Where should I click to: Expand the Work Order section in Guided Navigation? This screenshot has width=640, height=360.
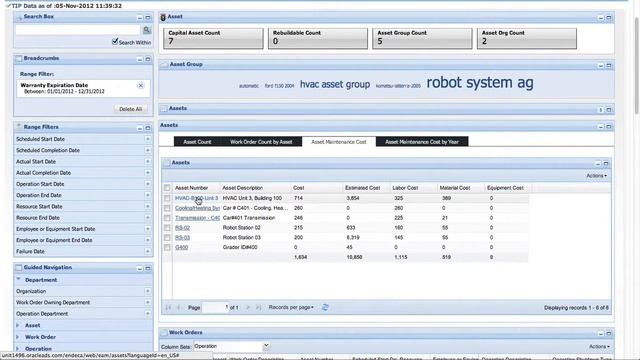point(18,337)
